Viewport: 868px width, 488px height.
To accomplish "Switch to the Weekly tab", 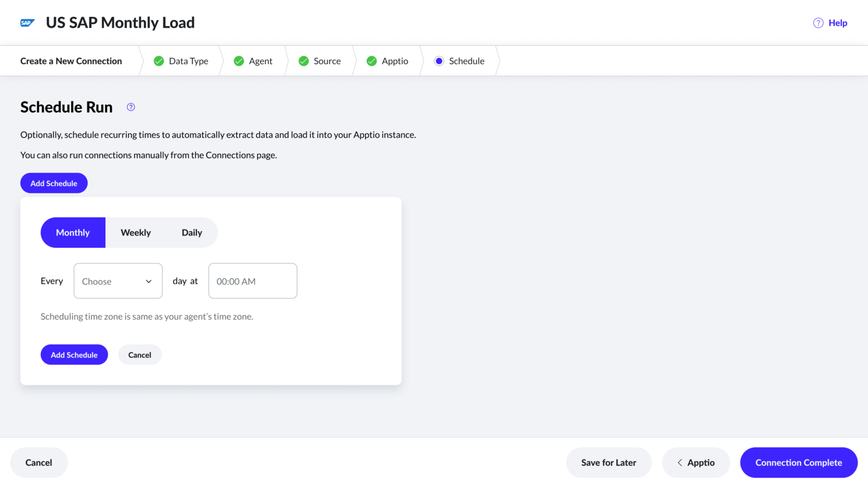I will pos(135,232).
